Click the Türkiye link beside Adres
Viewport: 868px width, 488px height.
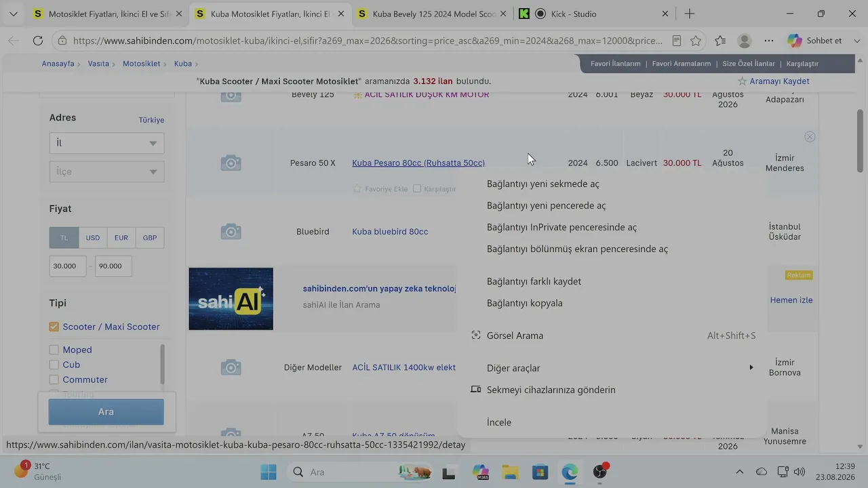151,120
